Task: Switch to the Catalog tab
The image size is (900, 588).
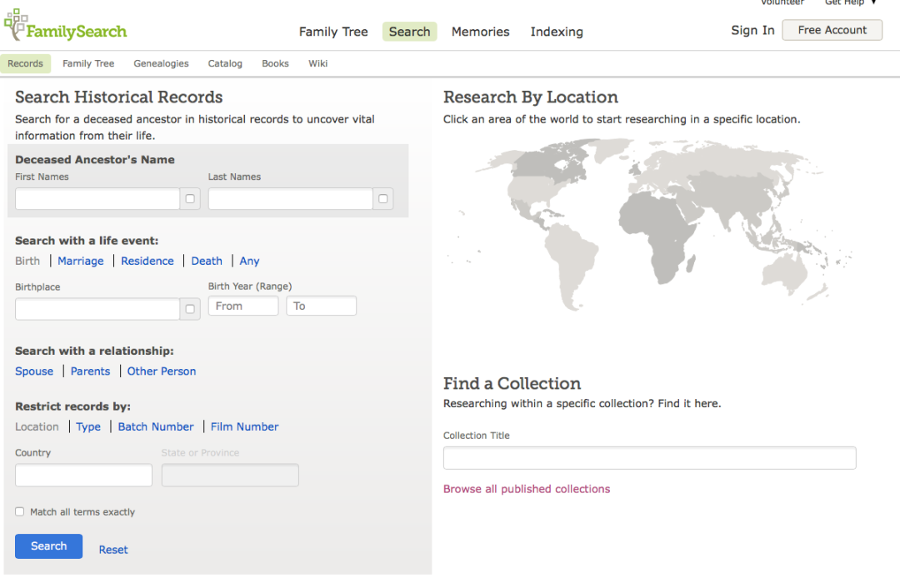Action: 225,63
